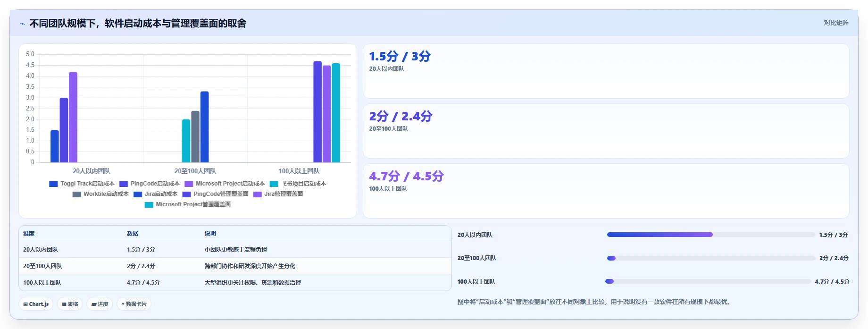This screenshot has width=868, height=329.
Task: Toggle the PingCode管理覆盖面 legend entry
Action: (x=216, y=194)
